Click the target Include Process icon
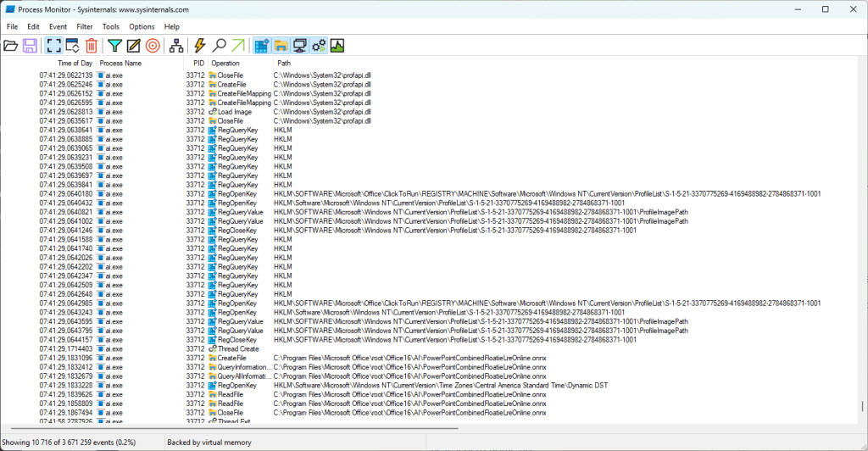The image size is (868, 451). pyautogui.click(x=153, y=45)
